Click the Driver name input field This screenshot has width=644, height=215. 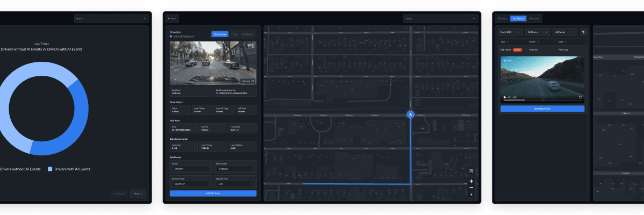point(191,169)
